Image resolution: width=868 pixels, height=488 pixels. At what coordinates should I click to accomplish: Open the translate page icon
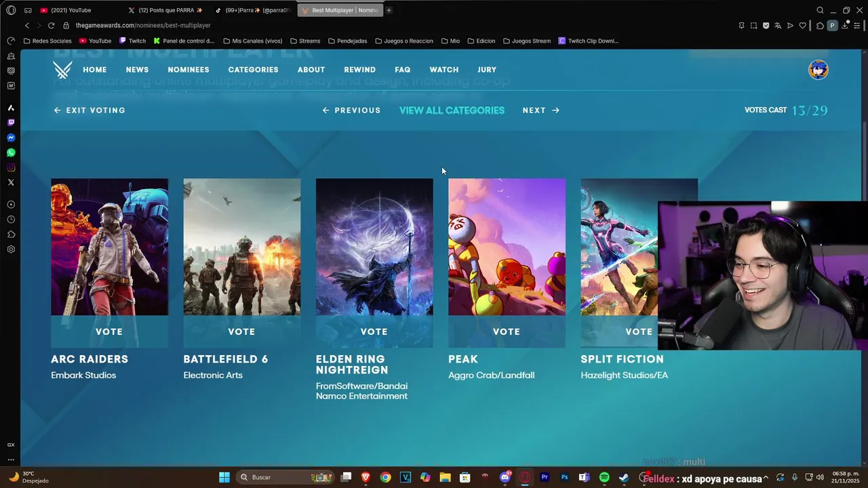click(x=778, y=25)
